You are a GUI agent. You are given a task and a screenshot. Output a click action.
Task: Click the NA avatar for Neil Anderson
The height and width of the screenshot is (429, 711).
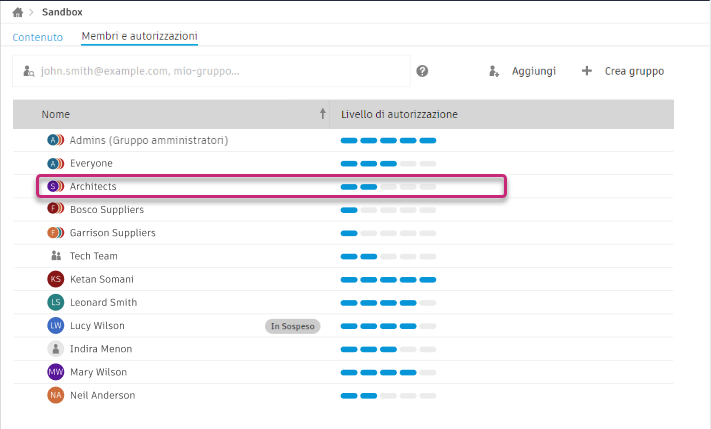pyautogui.click(x=56, y=395)
